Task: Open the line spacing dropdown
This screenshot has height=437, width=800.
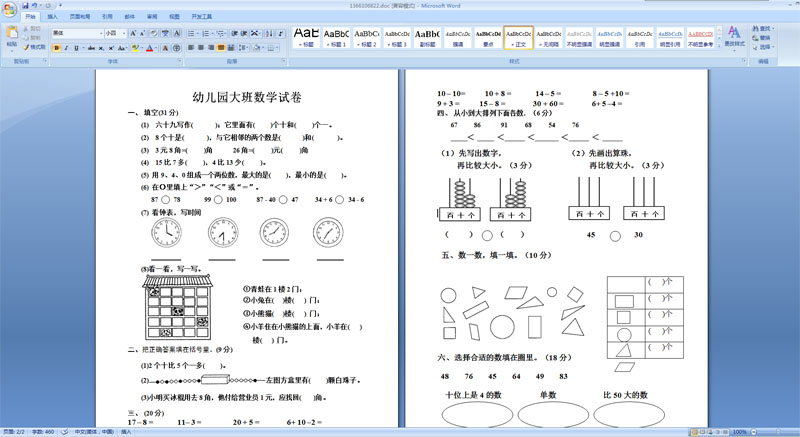Action: (x=243, y=48)
